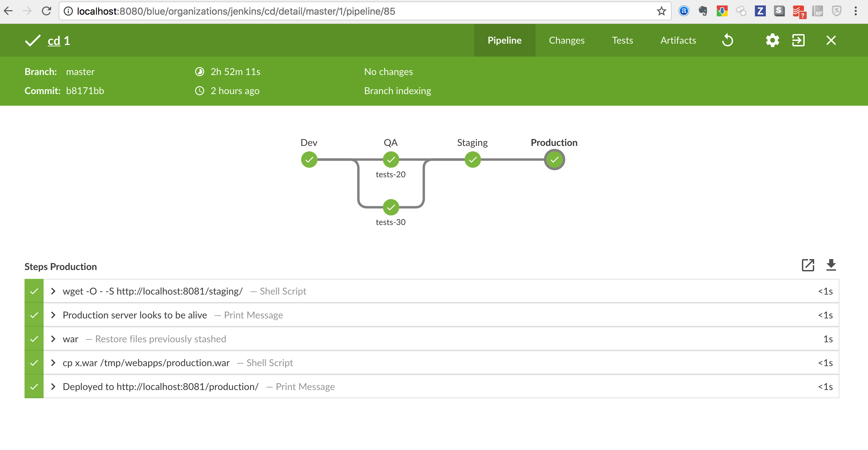The width and height of the screenshot is (868, 450).
Task: Expand the wget staging shell script step
Action: pyautogui.click(x=53, y=291)
